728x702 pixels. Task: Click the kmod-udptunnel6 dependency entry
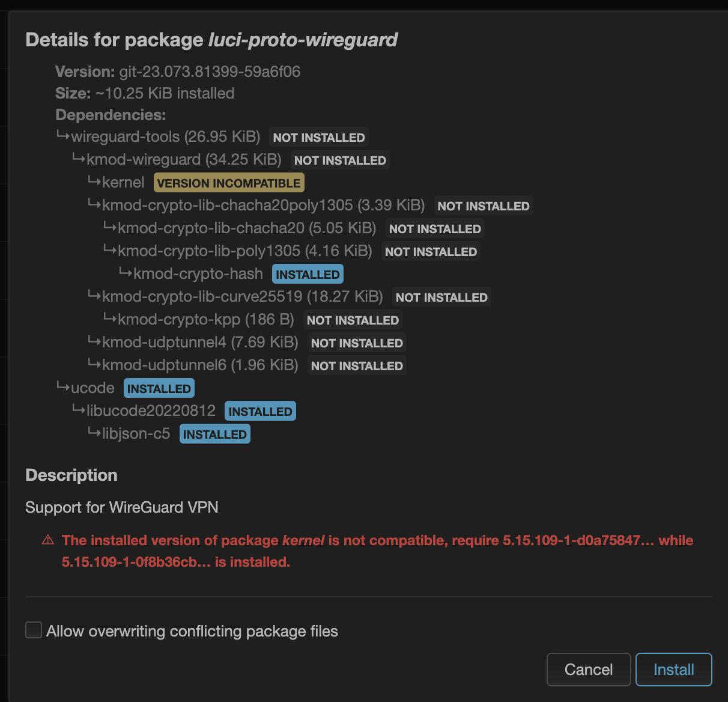(x=200, y=365)
